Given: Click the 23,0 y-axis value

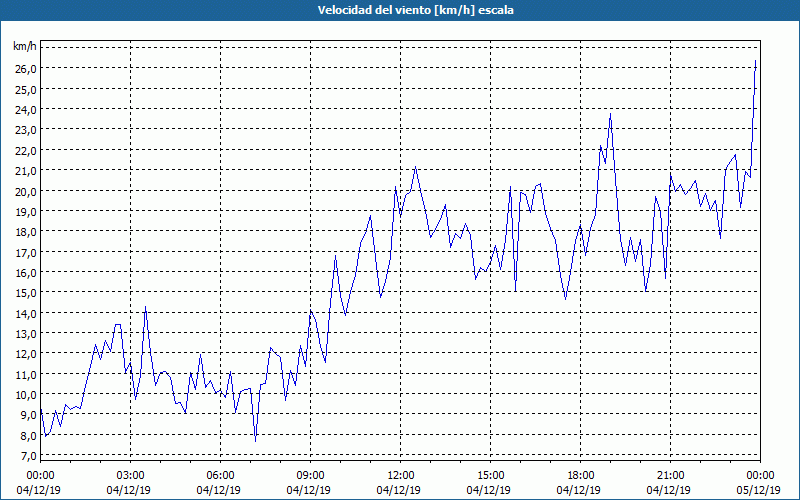Looking at the screenshot, I should 26,130.
